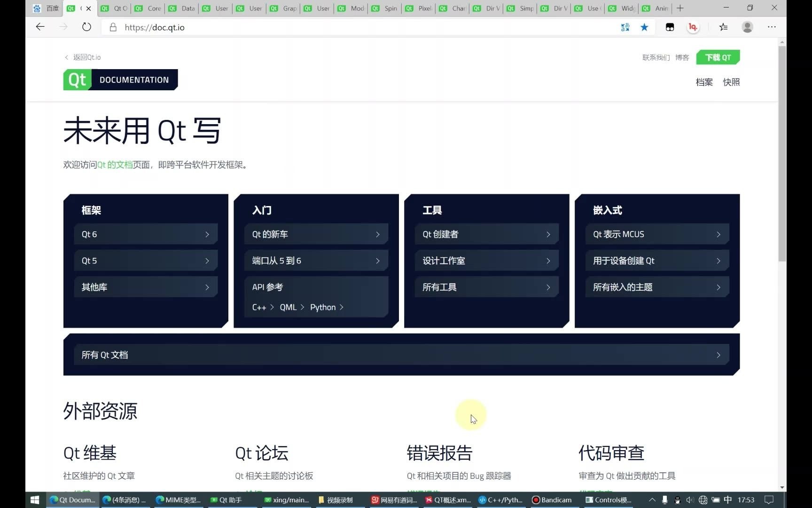Click the green 下载 QT button
812x508 pixels.
coord(718,57)
